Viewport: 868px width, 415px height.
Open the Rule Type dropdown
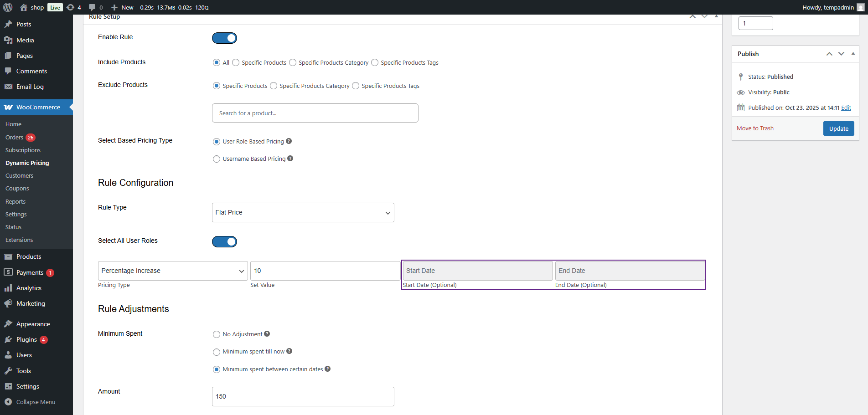click(x=303, y=213)
